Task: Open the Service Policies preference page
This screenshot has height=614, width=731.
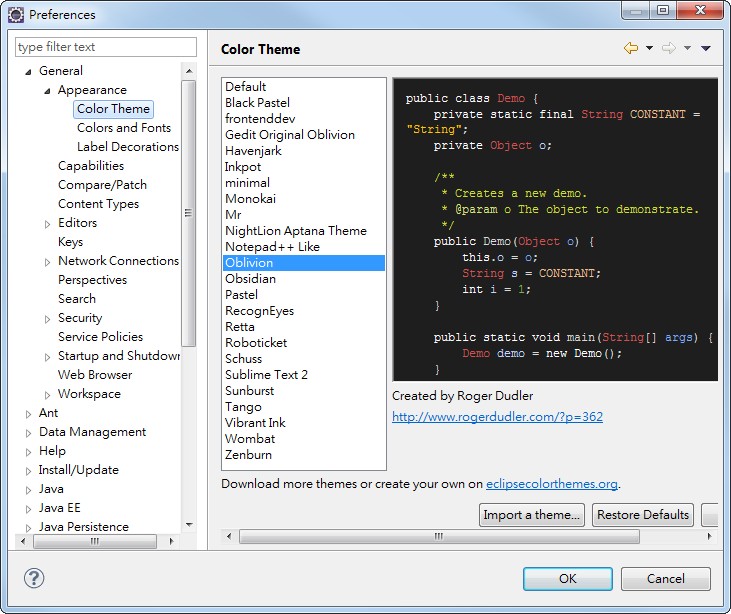Action: [100, 337]
